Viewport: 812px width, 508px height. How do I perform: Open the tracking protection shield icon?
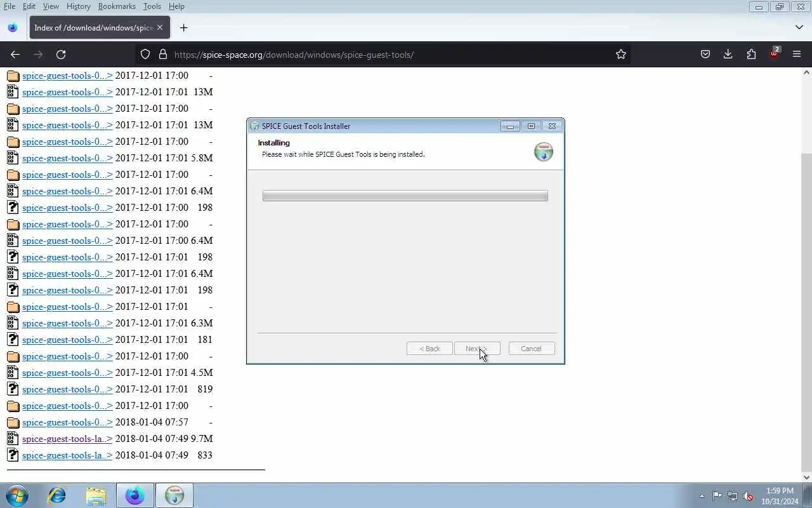coord(145,55)
